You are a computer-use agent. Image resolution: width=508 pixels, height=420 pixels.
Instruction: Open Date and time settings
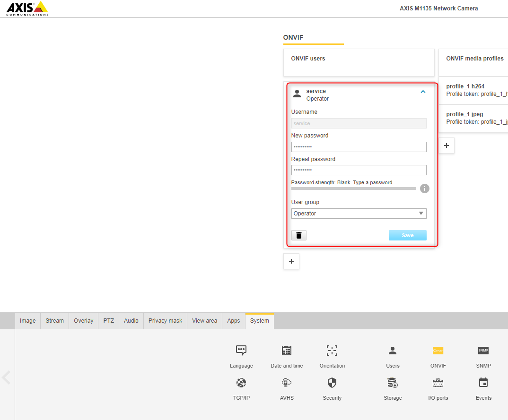[287, 351]
